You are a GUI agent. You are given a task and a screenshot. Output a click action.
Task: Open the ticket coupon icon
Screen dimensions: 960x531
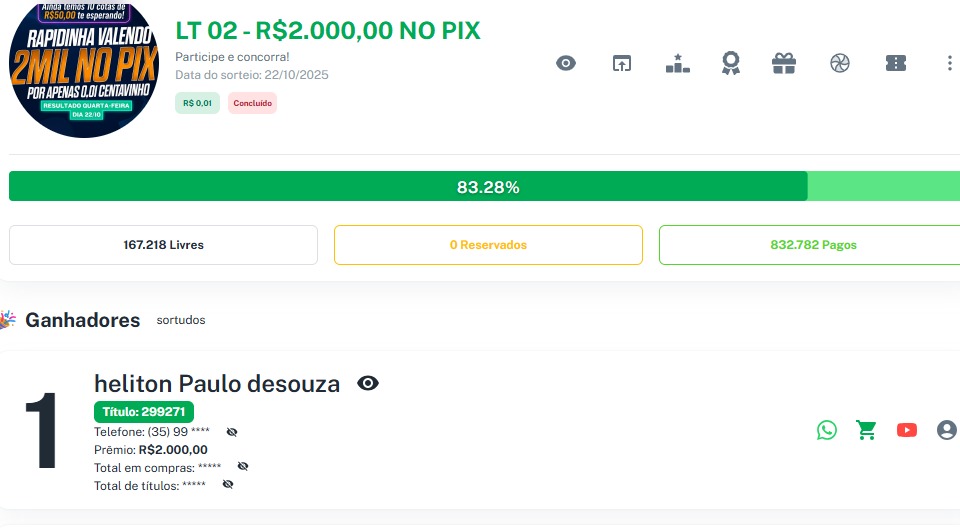[x=896, y=63]
